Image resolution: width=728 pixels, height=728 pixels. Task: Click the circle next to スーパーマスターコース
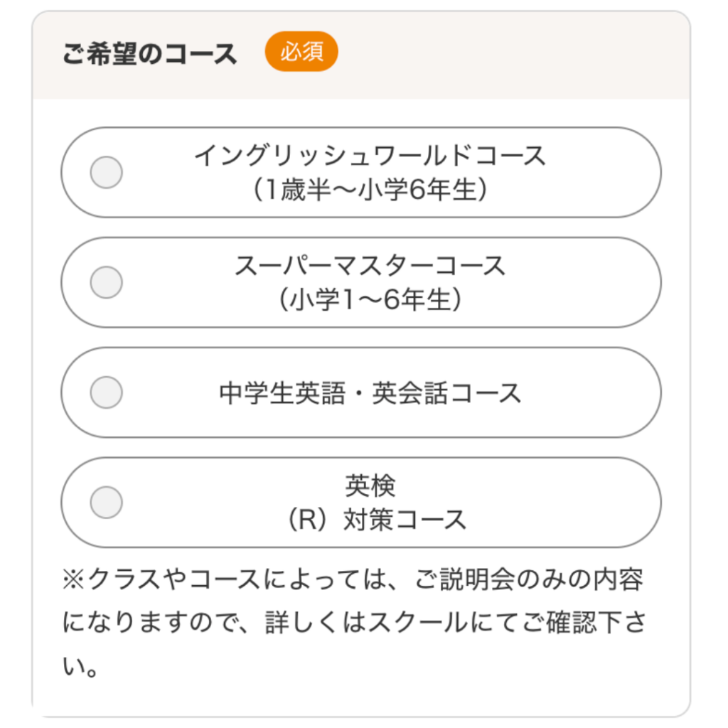[105, 282]
